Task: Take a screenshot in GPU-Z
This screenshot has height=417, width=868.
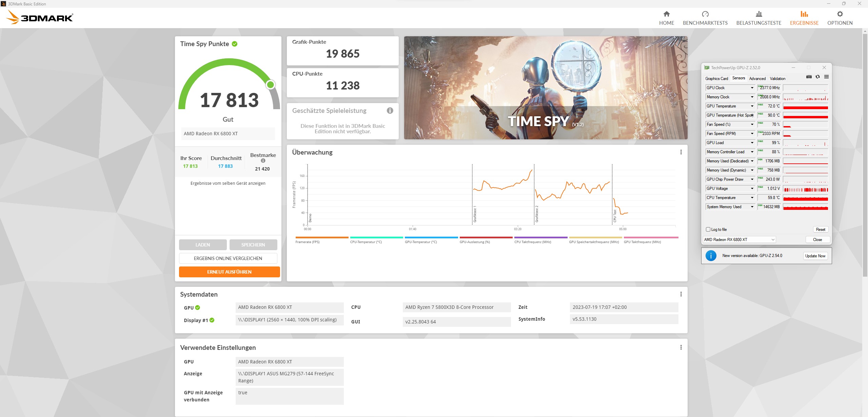Action: 809,77
